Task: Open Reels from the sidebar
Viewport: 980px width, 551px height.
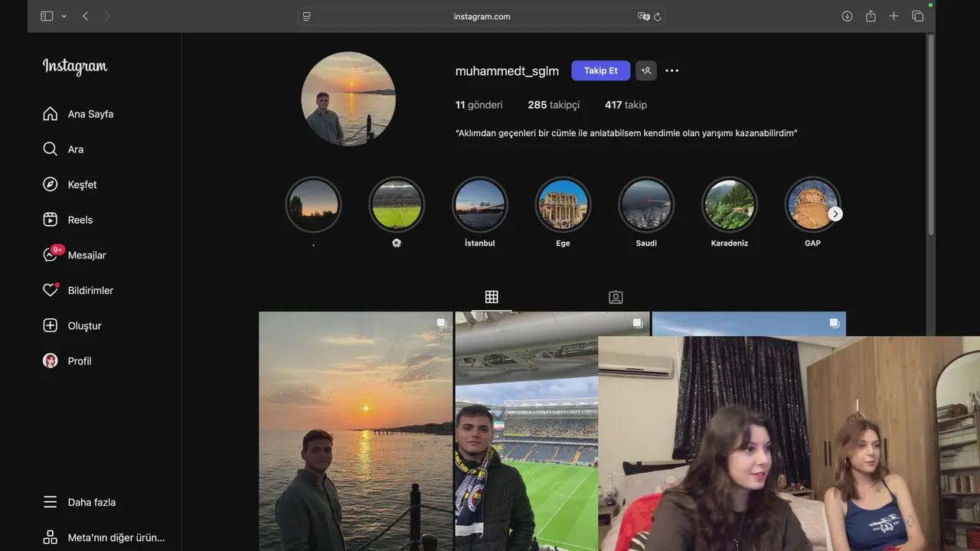Action: (x=67, y=220)
